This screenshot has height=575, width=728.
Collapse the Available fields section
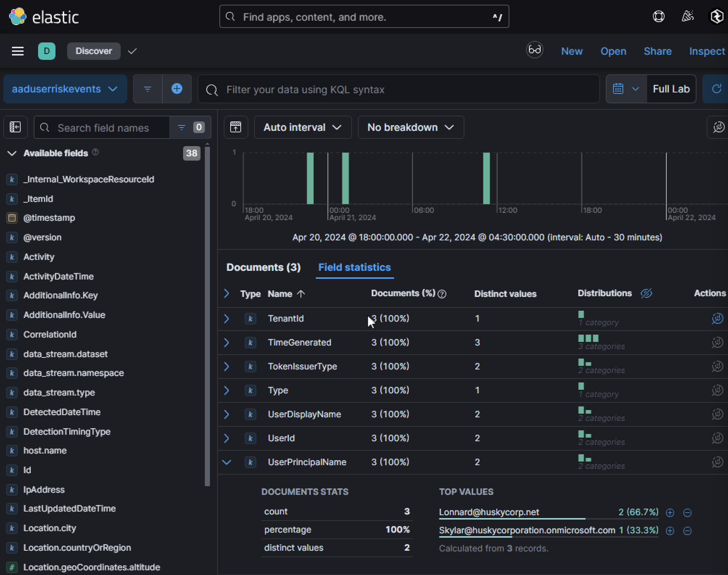12,153
